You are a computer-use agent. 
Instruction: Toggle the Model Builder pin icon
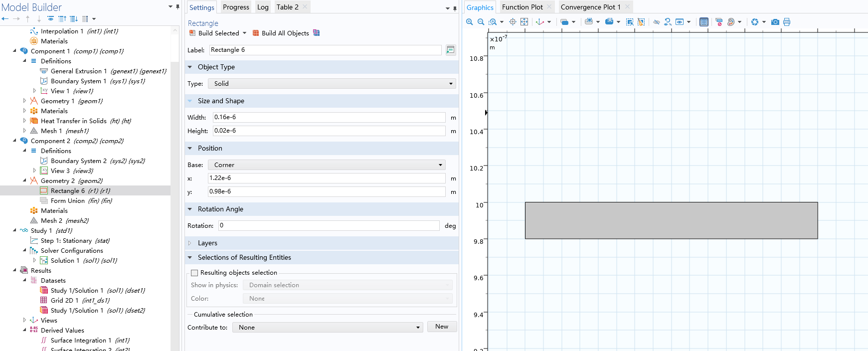point(177,7)
